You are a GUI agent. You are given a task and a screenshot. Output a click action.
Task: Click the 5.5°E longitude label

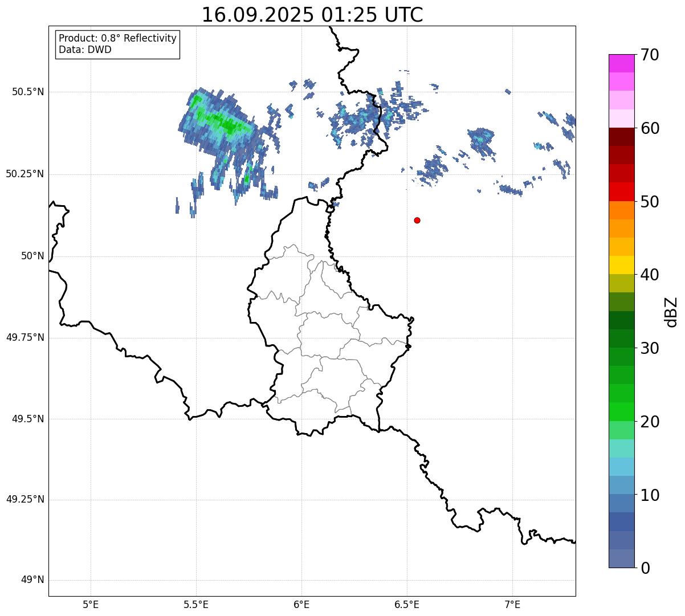pyautogui.click(x=197, y=605)
